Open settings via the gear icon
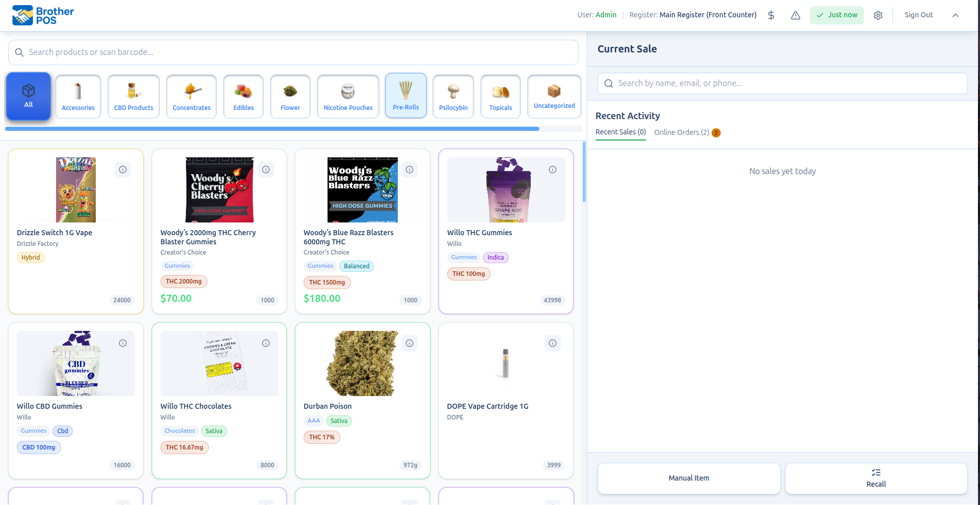 click(x=878, y=15)
